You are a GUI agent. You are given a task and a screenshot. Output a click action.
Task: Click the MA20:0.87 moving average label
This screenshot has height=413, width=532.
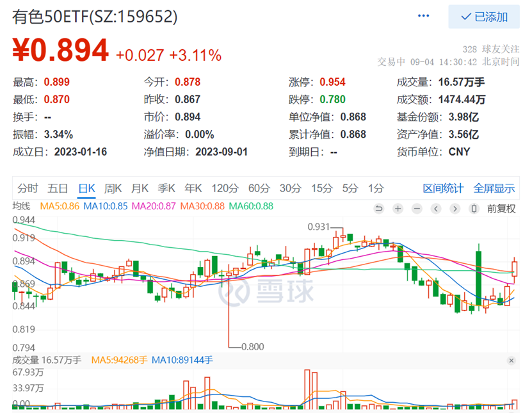[154, 206]
